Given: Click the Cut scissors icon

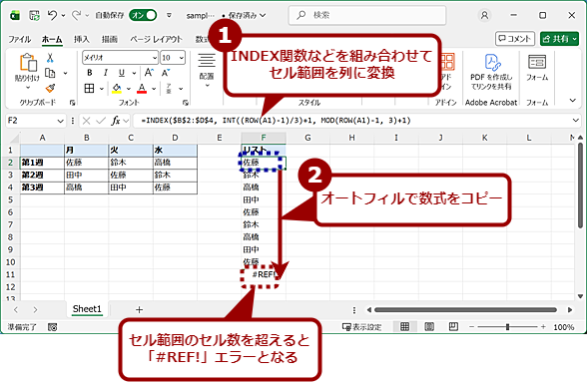Looking at the screenshot, I should click(50, 58).
